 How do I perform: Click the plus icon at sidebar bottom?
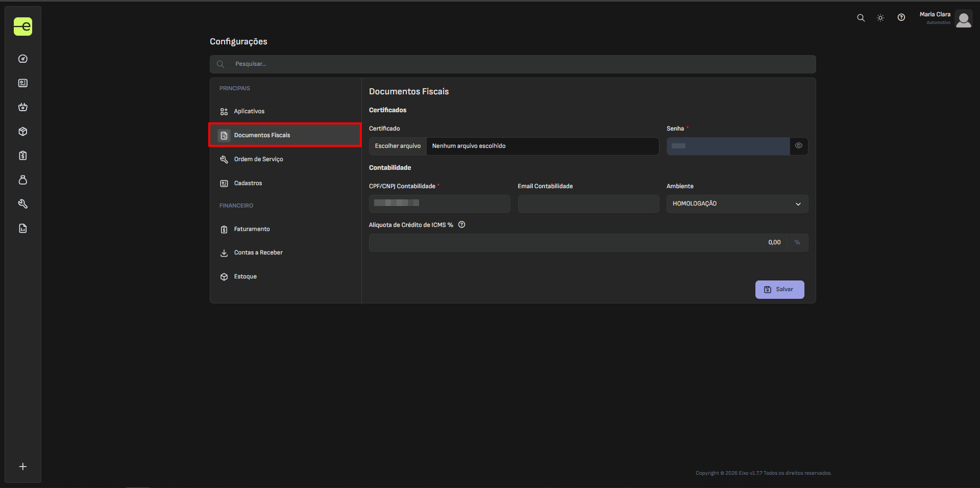coord(23,467)
